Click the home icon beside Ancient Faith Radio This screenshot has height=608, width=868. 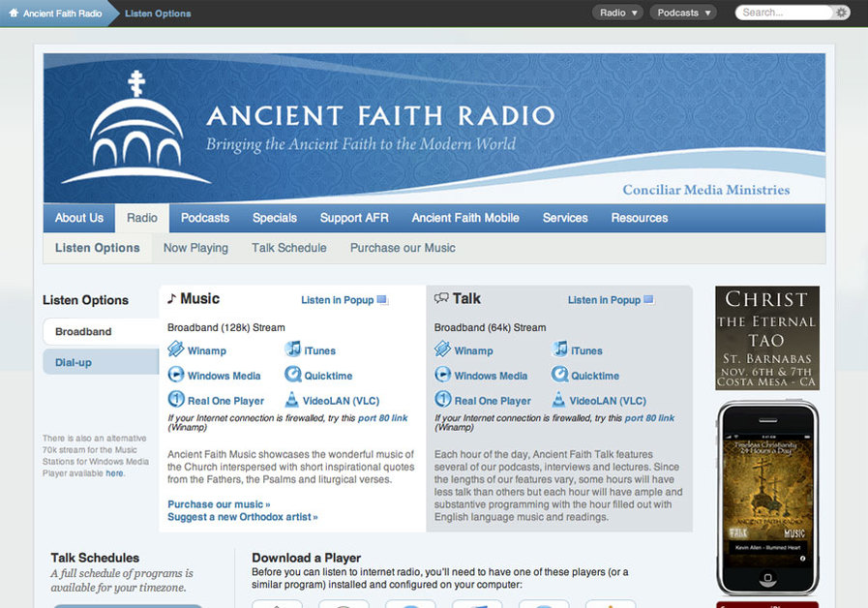(14, 13)
